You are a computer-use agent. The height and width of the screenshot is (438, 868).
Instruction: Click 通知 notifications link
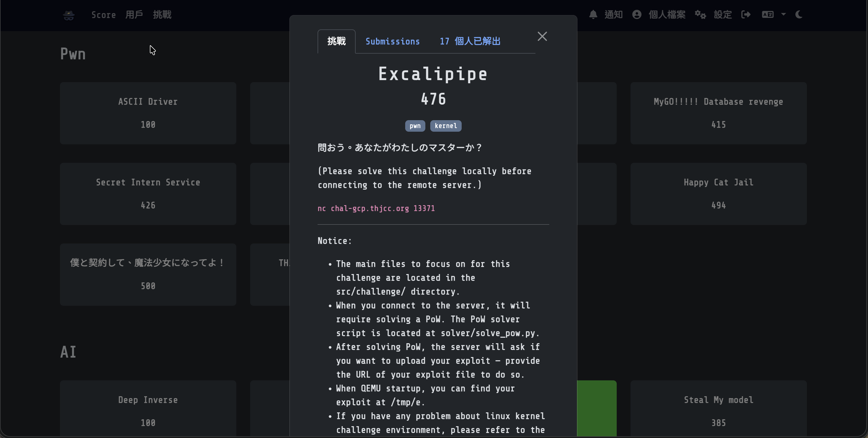point(613,14)
